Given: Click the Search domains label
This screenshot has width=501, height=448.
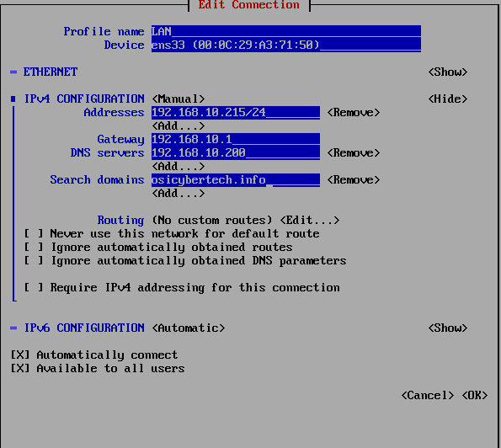Looking at the screenshot, I should pos(97,179).
